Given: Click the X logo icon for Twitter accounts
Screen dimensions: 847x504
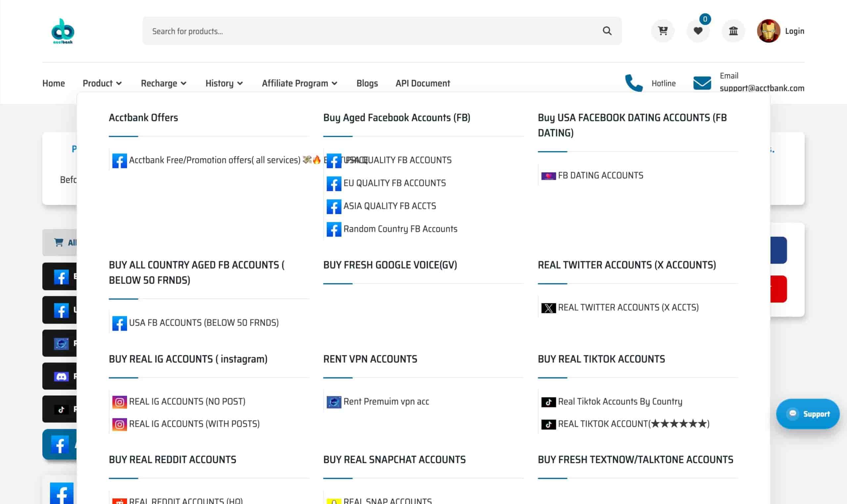Looking at the screenshot, I should (548, 308).
